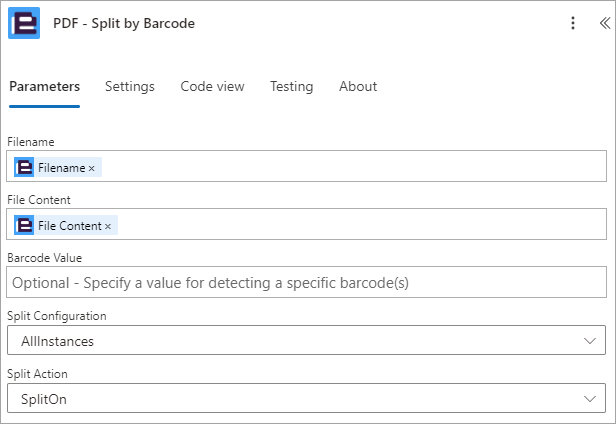Viewport: 616px width, 424px height.
Task: Click empty area of Filename input field
Action: point(354,166)
